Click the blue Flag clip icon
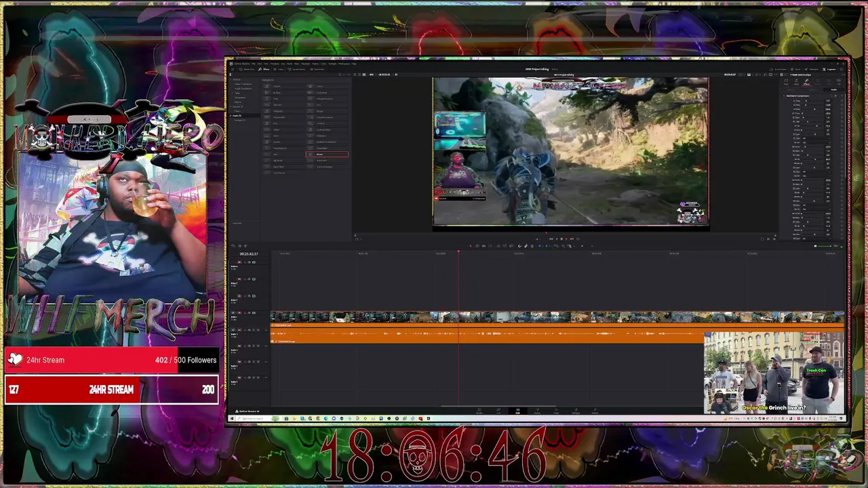 point(539,245)
